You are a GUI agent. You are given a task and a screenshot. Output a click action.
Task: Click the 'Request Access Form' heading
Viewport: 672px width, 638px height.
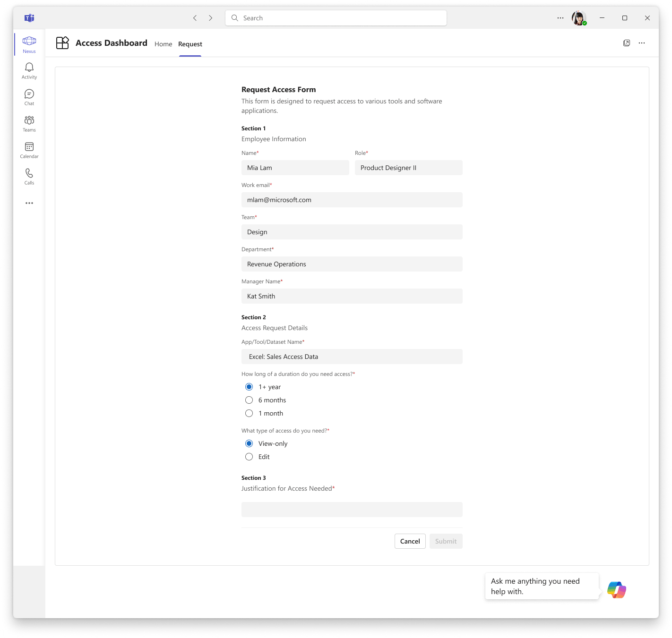coord(279,90)
